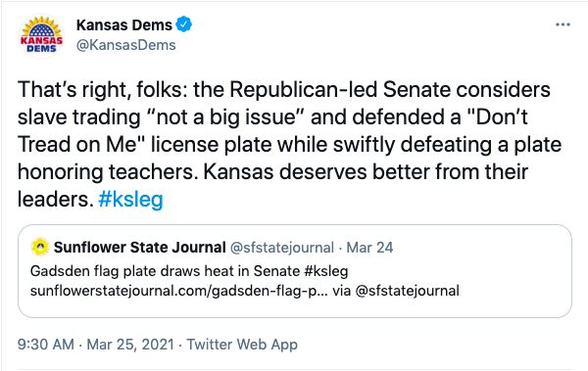Click the Mar 24 quoted tweet date
The width and height of the screenshot is (588, 371).
tap(369, 248)
